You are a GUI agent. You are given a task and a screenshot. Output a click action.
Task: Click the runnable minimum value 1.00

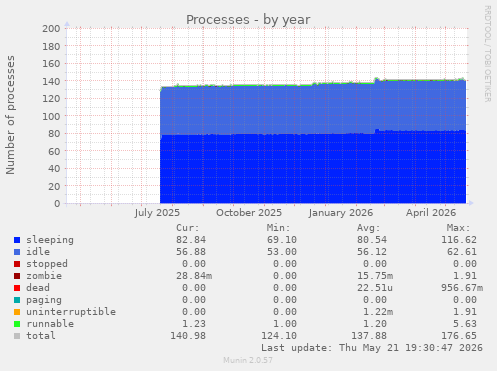(x=285, y=324)
